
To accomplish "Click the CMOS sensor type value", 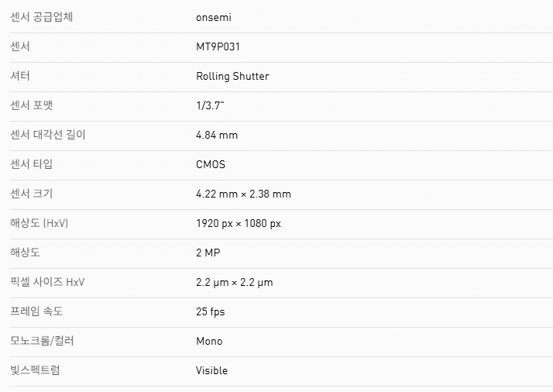I will pos(211,164).
